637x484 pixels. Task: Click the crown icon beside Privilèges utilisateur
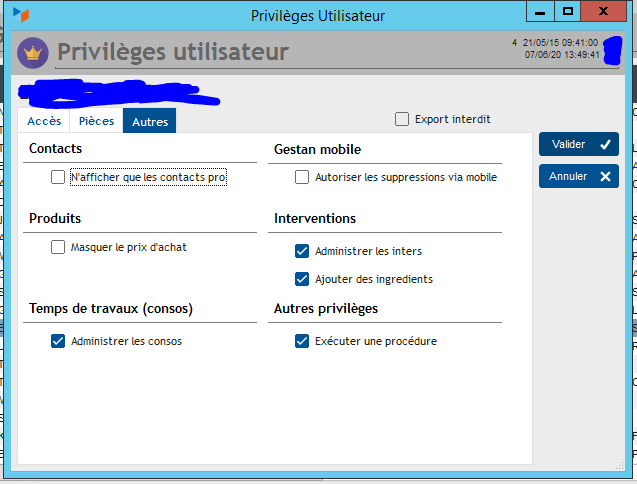tap(33, 52)
